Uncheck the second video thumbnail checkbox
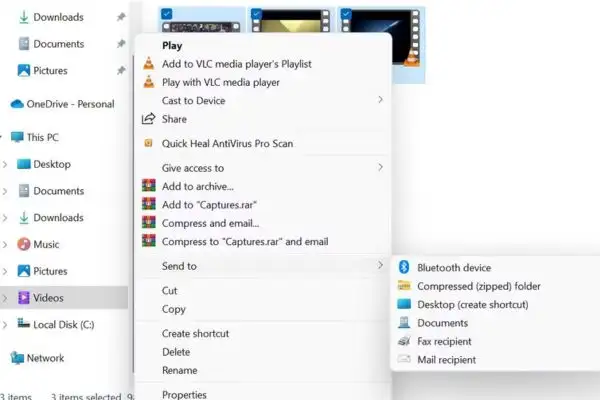 [256, 14]
